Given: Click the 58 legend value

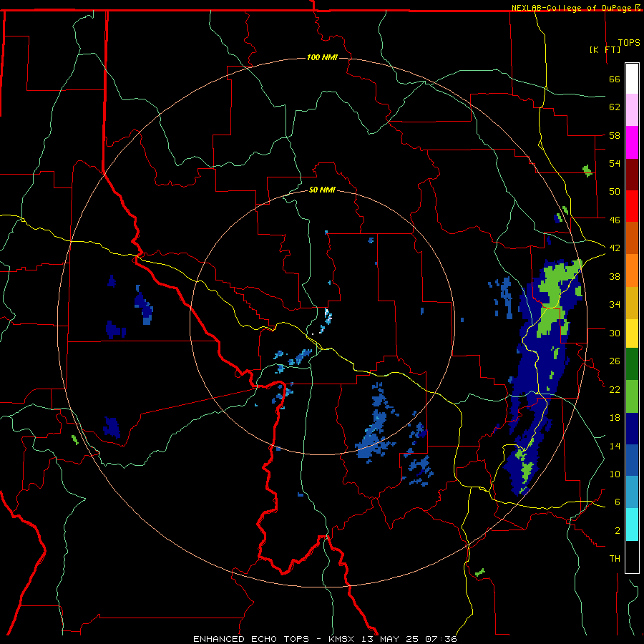Looking at the screenshot, I should [615, 135].
